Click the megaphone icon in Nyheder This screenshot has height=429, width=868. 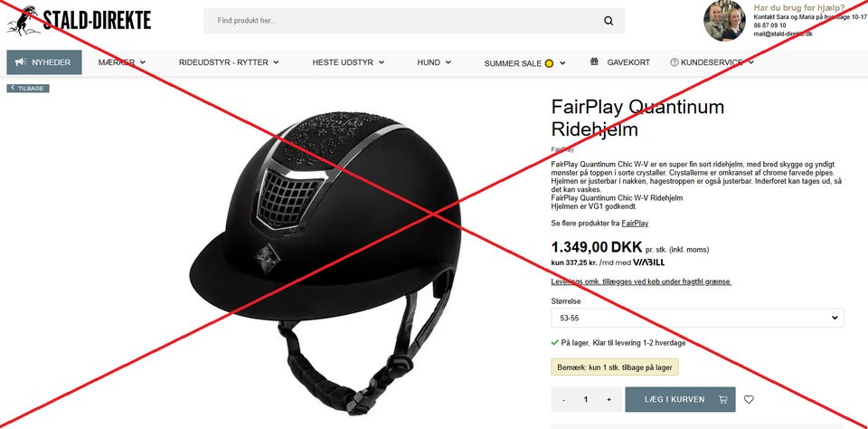point(21,62)
